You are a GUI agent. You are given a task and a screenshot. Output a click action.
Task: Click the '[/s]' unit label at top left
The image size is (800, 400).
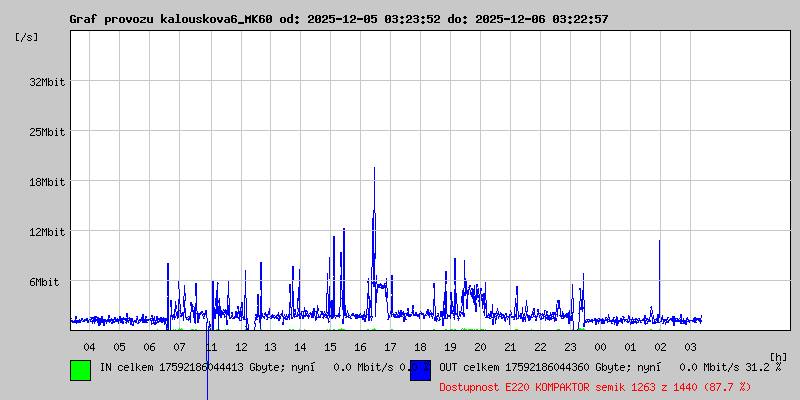[27, 37]
